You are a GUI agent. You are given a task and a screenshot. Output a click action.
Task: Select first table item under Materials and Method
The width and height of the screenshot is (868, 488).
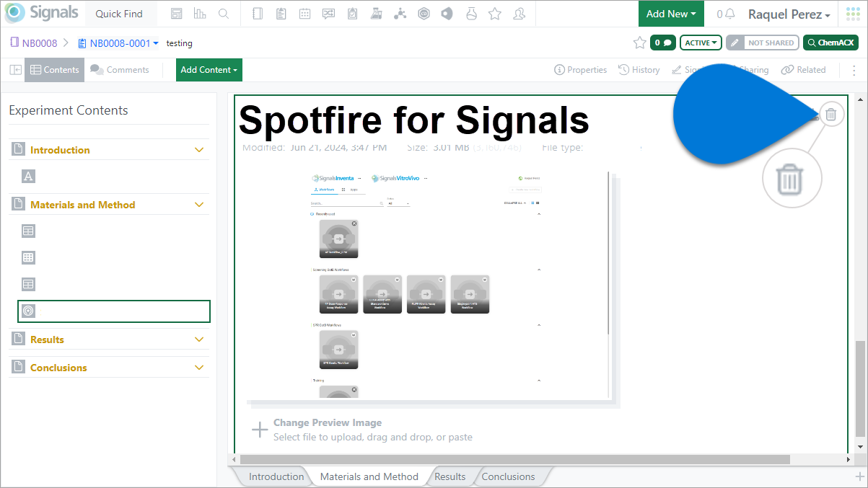coord(28,231)
